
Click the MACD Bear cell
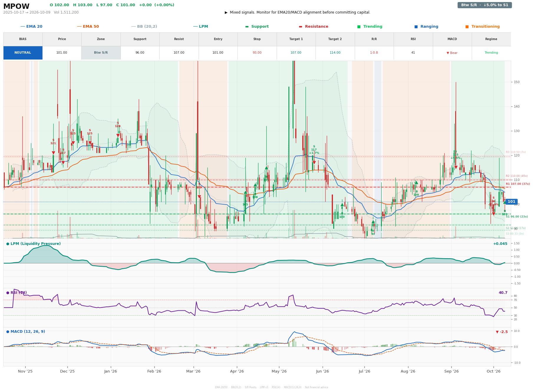(452, 53)
